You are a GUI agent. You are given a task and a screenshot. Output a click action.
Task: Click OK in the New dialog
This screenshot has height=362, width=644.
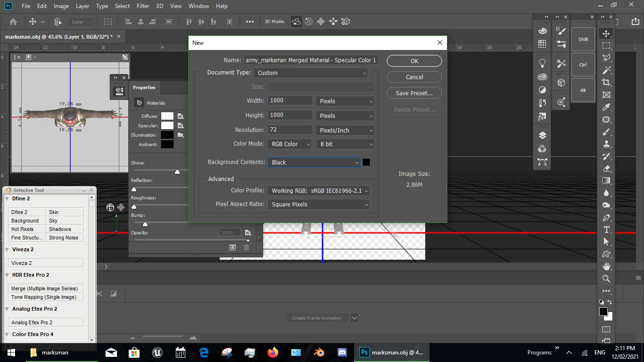414,61
